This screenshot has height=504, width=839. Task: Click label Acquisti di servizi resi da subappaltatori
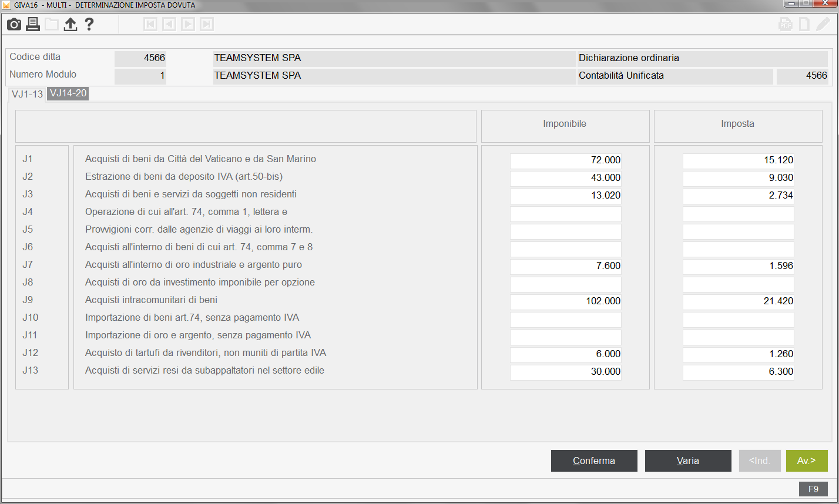205,370
